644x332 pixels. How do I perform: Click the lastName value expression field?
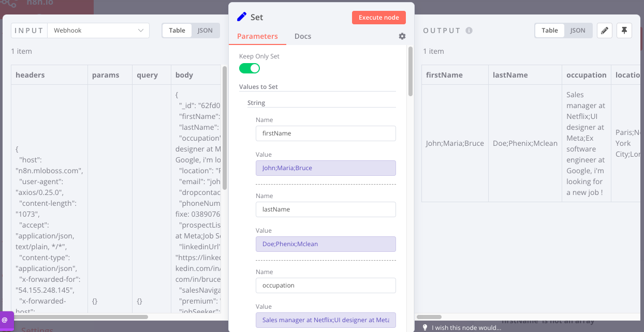[326, 244]
